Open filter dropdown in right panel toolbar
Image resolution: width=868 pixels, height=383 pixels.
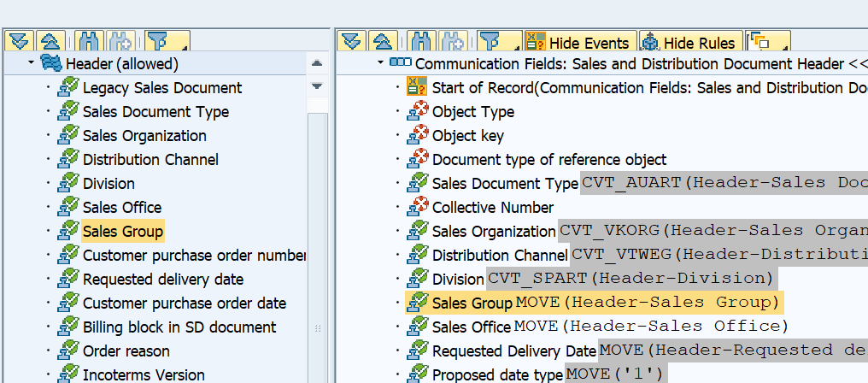[x=500, y=42]
